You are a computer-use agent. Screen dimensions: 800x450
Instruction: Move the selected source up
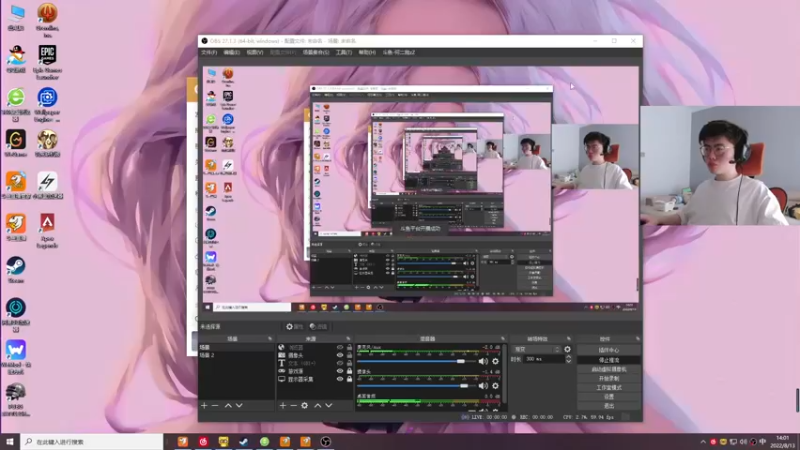coord(317,406)
